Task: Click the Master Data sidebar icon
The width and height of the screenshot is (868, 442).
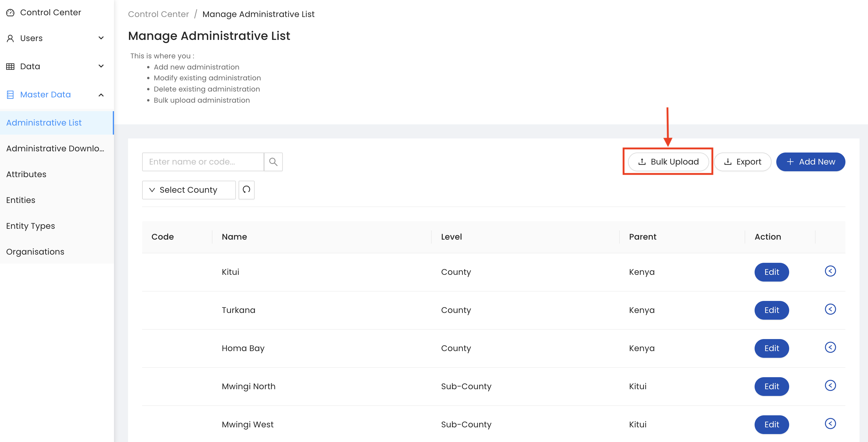Action: [x=11, y=95]
